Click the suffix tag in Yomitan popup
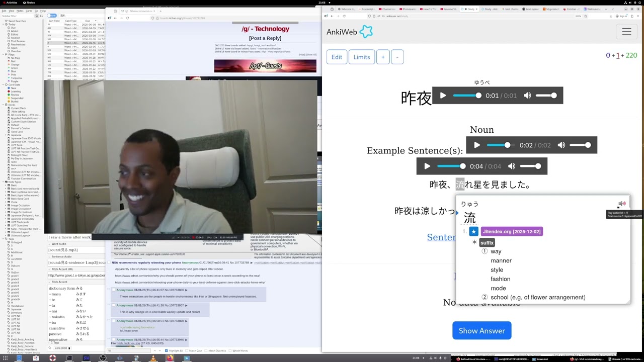 point(487,243)
